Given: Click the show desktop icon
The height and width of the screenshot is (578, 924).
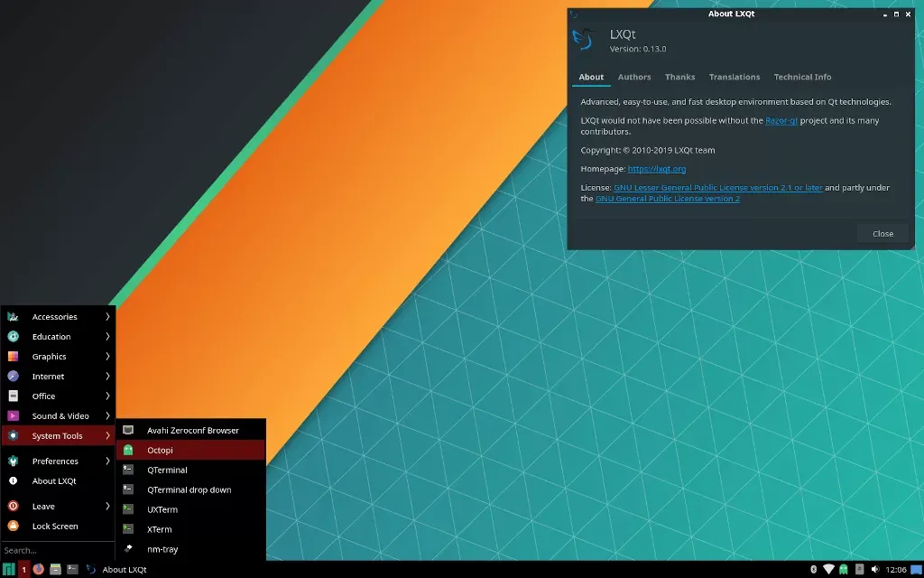Looking at the screenshot, I should [917, 569].
